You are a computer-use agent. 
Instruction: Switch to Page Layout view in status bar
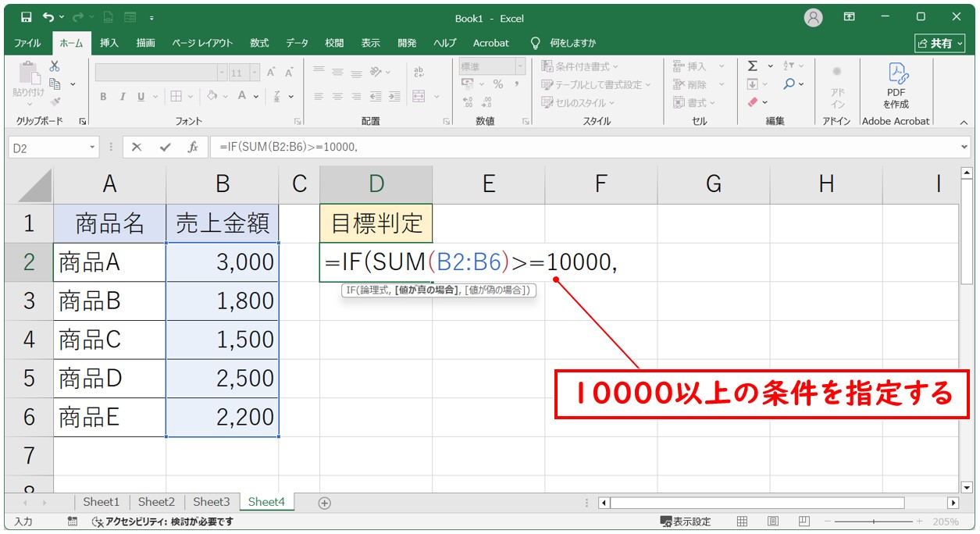click(x=772, y=522)
